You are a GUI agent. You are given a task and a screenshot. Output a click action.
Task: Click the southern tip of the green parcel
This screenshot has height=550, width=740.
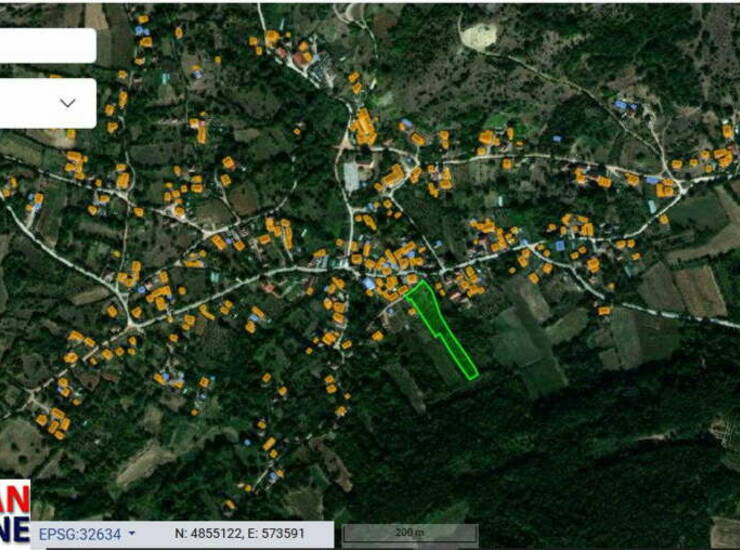point(471,377)
